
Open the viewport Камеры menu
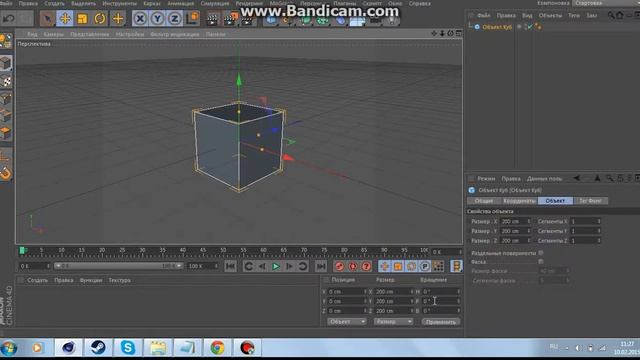tap(53, 34)
